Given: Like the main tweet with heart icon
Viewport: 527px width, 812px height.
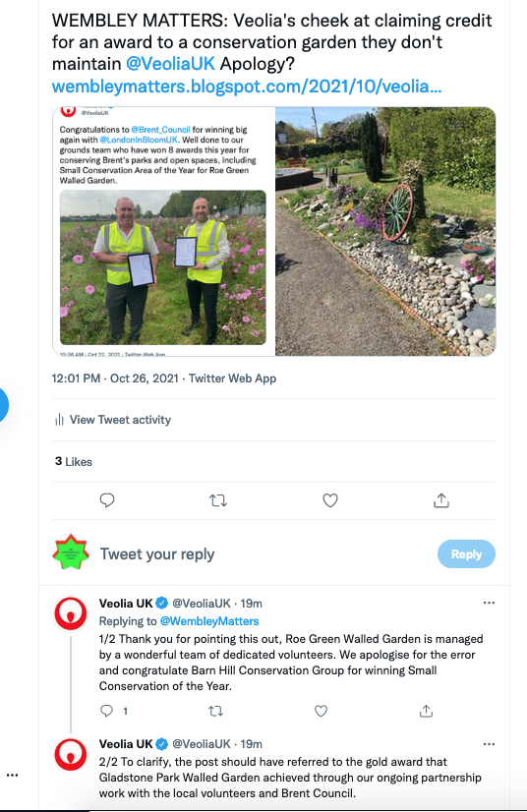Looking at the screenshot, I should click(330, 500).
